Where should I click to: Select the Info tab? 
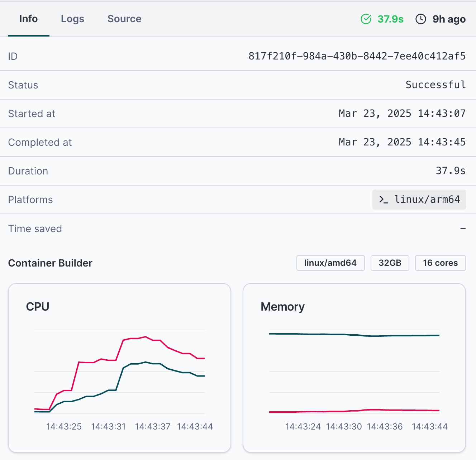click(x=29, y=19)
